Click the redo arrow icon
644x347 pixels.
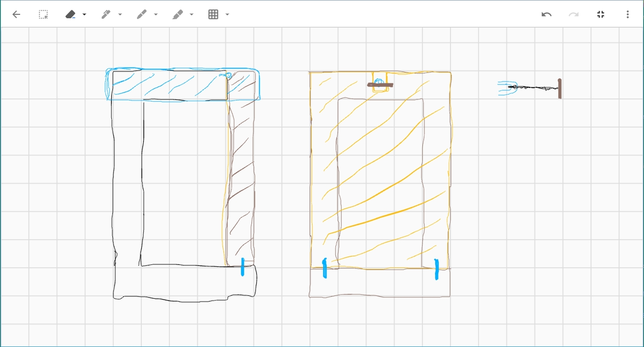point(573,15)
